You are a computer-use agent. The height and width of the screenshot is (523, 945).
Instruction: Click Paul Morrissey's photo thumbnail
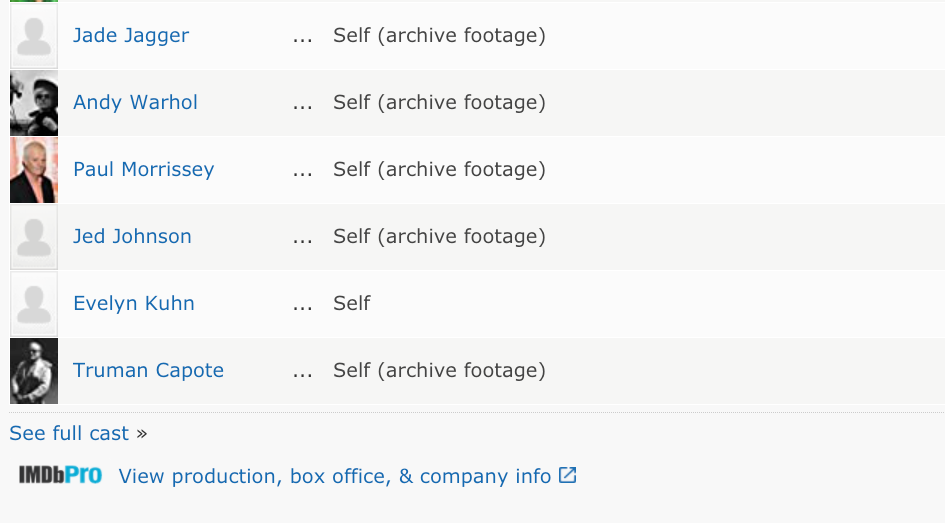(34, 170)
